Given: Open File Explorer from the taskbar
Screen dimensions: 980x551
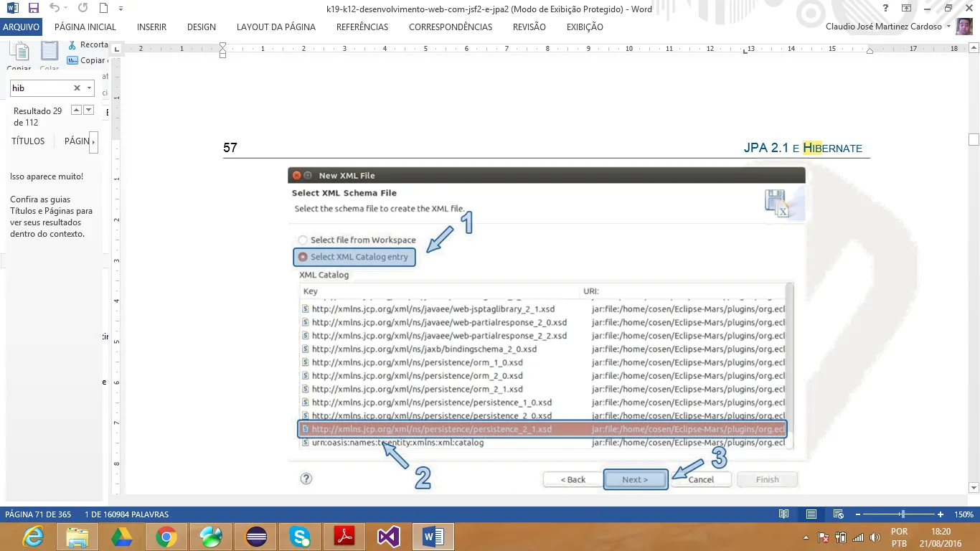Looking at the screenshot, I should click(77, 537).
